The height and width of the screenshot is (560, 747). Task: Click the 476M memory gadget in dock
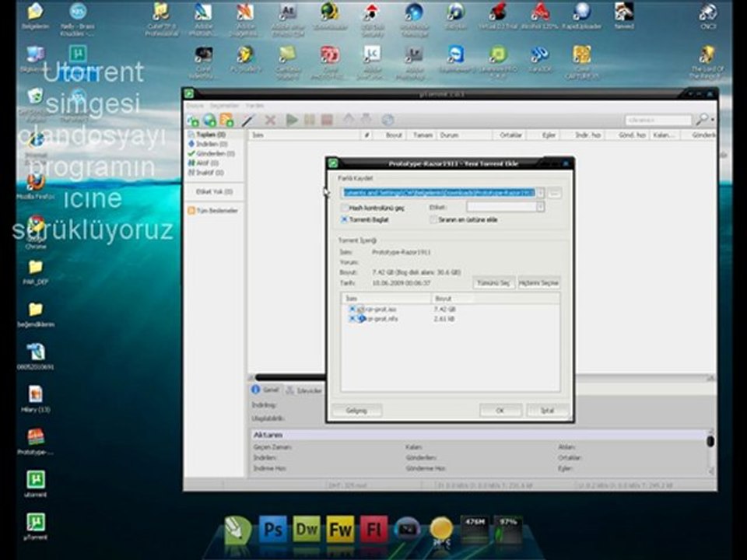click(x=475, y=530)
